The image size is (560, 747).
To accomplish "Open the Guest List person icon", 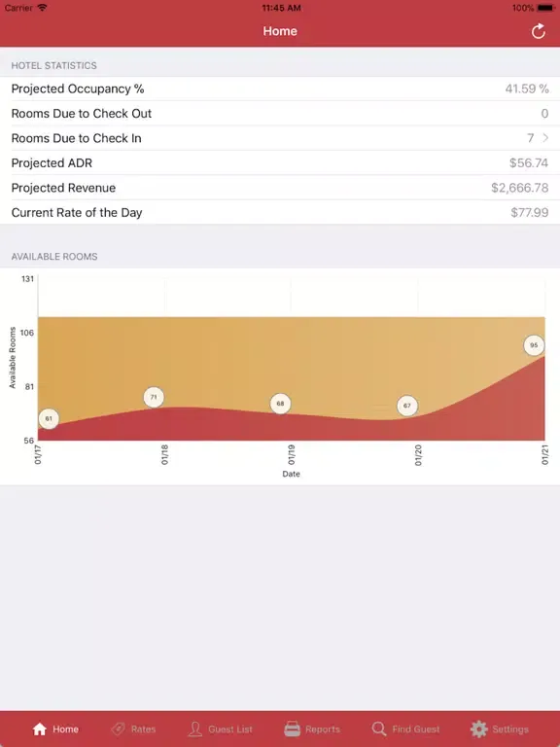I will click(194, 729).
